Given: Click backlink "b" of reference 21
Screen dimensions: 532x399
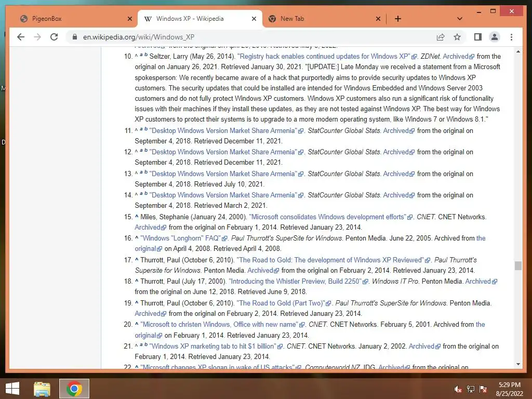Looking at the screenshot, I should (x=146, y=344).
